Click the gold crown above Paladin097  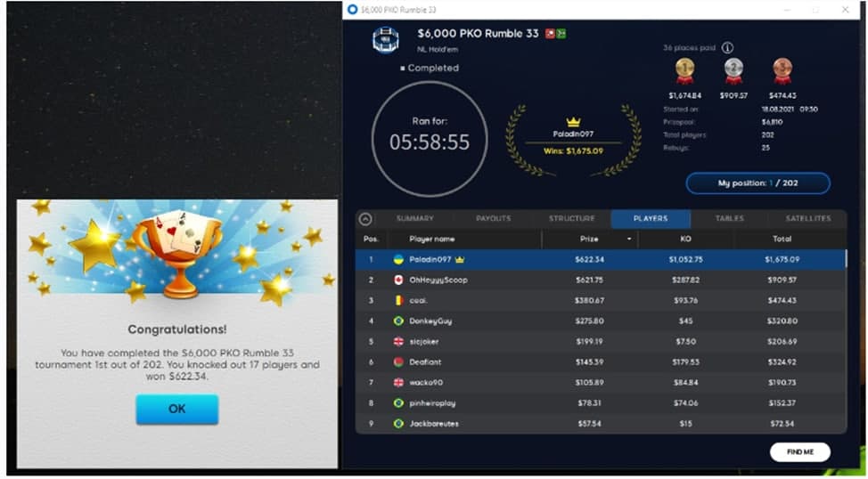573,122
